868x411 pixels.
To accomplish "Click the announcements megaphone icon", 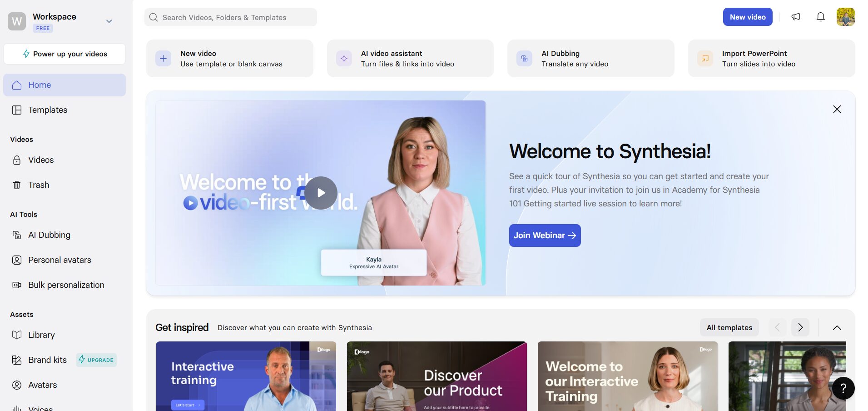I will pos(796,17).
